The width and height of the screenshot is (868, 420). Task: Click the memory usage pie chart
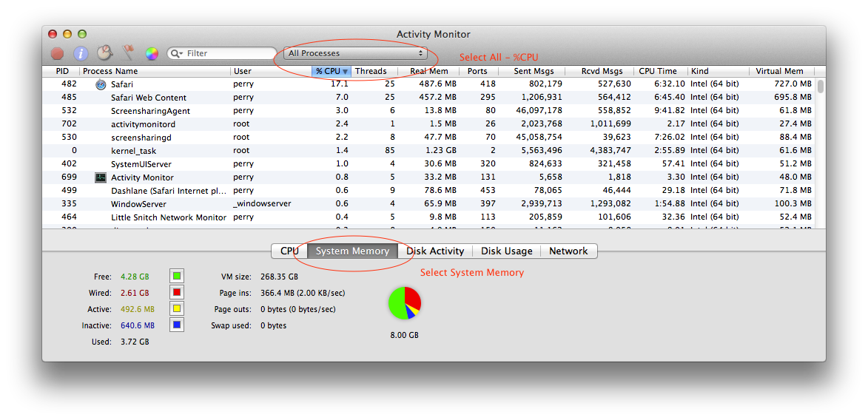(x=405, y=302)
